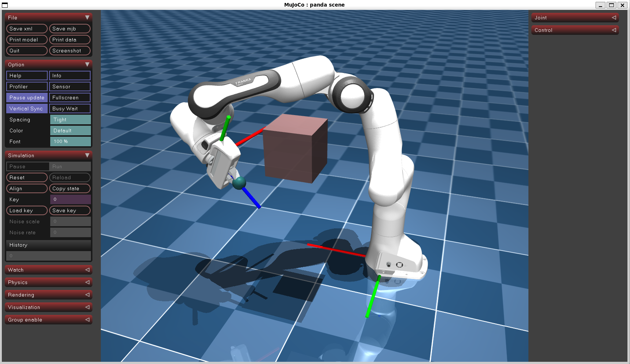Toggle Fullscreen mode
Viewport: 630px width, 364px height.
[70, 98]
